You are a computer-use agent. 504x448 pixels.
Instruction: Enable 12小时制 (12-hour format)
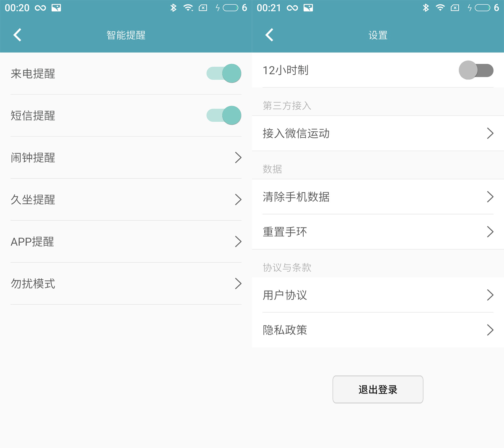coord(477,71)
